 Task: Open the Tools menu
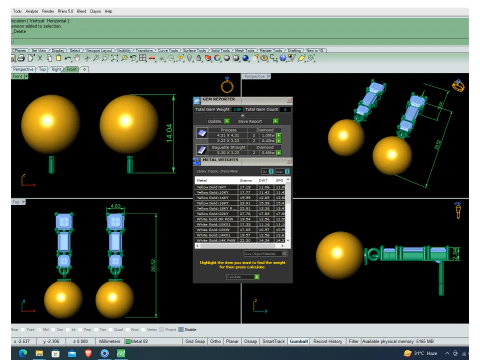tap(17, 11)
